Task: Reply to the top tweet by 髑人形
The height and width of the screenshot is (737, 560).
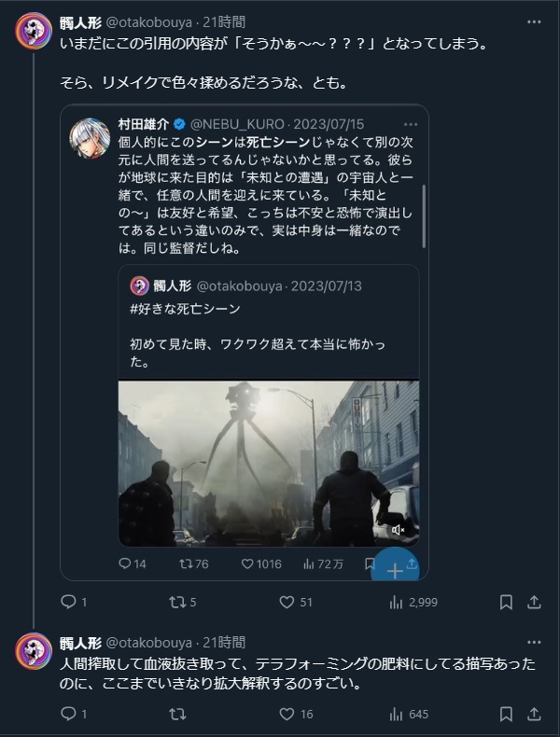Action: click(x=67, y=602)
